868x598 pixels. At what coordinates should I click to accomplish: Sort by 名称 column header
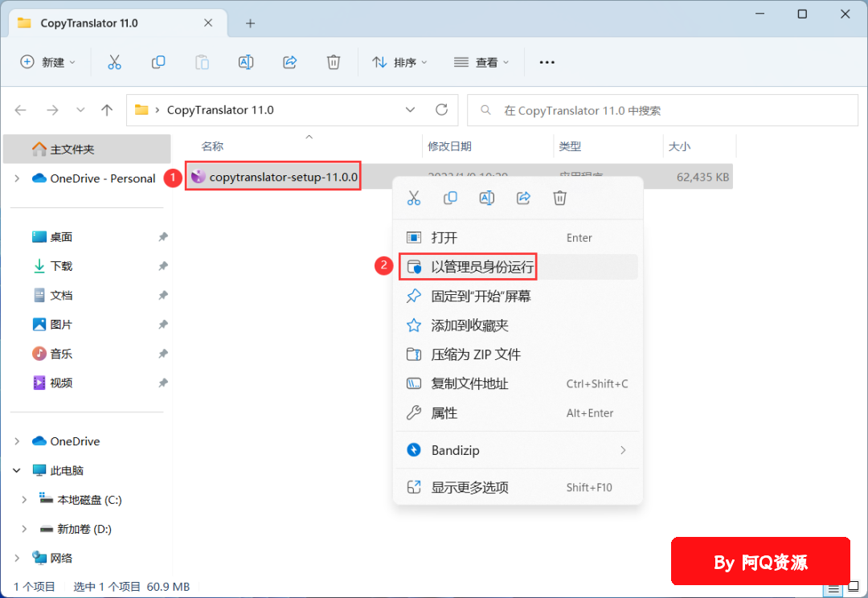click(212, 147)
